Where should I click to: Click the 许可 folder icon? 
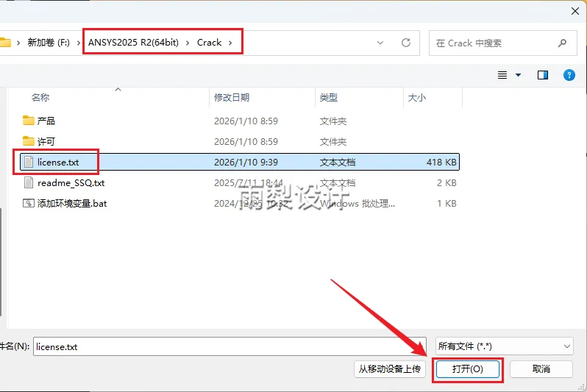[x=29, y=141]
